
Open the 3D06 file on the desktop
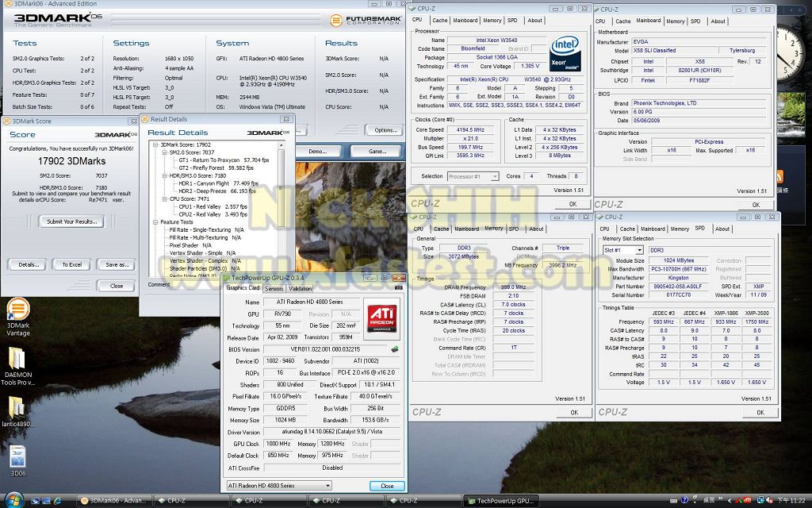[17, 457]
